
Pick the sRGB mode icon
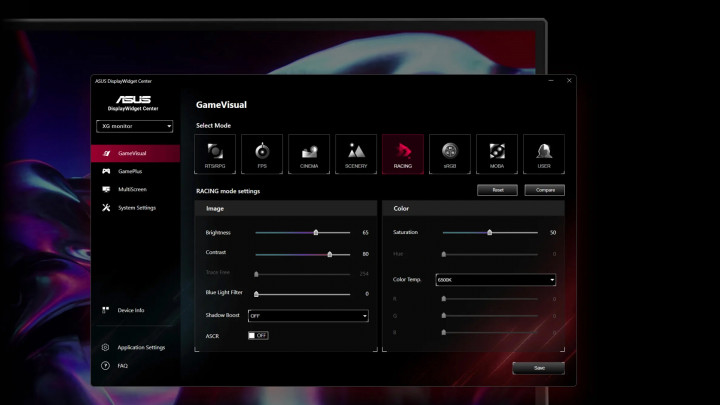tap(450, 154)
